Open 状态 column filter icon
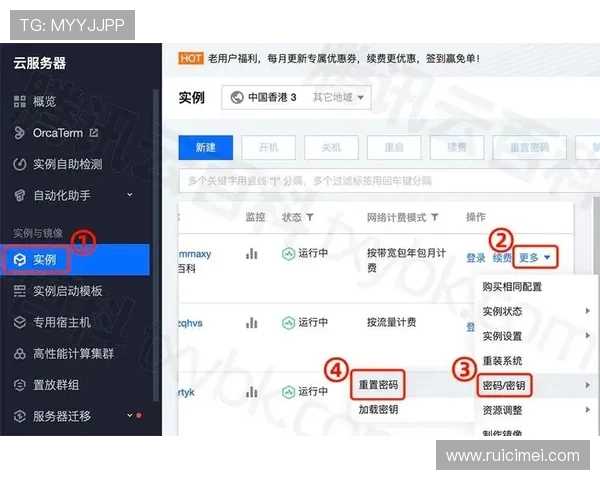Screen dimensions: 600x480 [x=310, y=217]
